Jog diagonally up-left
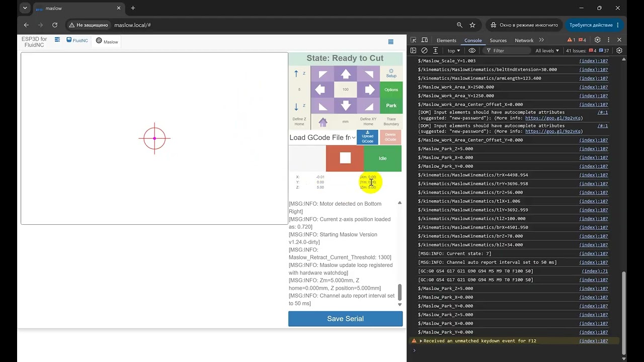The height and width of the screenshot is (362, 644). [x=323, y=74]
